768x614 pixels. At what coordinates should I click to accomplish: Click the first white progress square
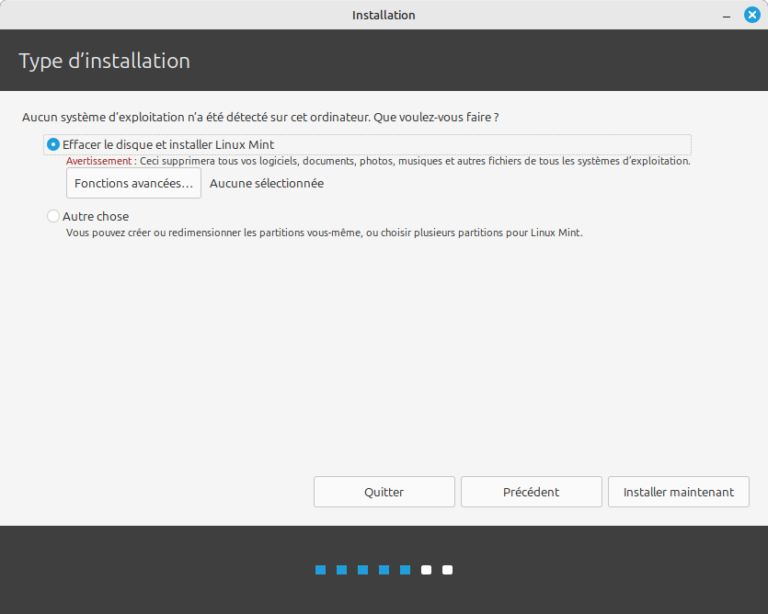pyautogui.click(x=426, y=570)
